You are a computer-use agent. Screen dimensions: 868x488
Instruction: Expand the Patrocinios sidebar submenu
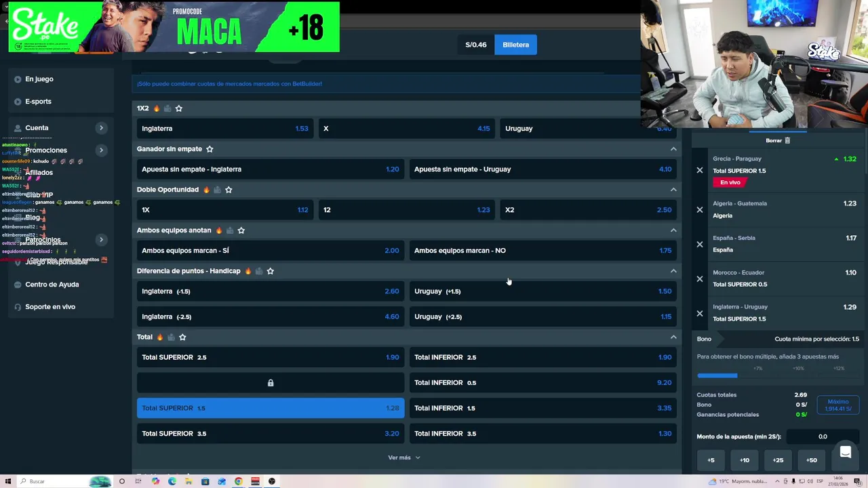coord(101,240)
